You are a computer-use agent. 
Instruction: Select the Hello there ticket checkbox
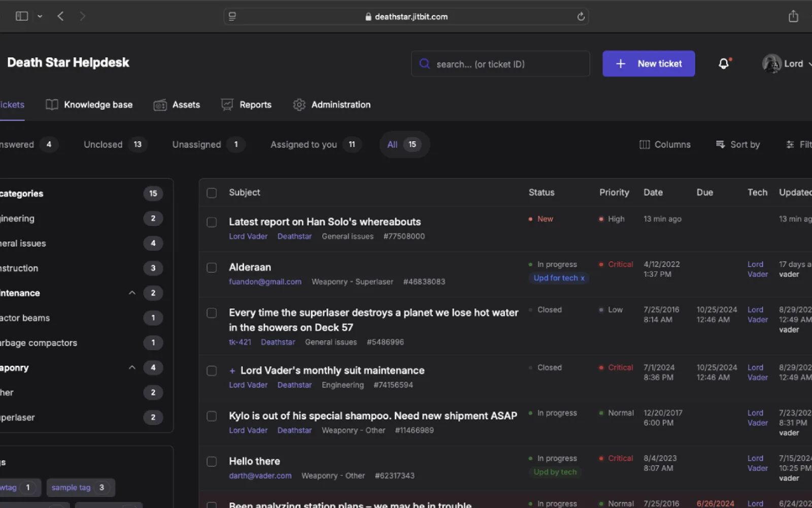coord(212,462)
